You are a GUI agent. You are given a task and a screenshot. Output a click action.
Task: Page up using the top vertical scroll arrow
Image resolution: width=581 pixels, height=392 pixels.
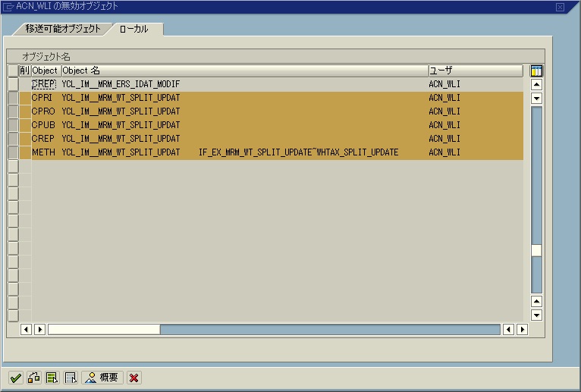[536, 84]
